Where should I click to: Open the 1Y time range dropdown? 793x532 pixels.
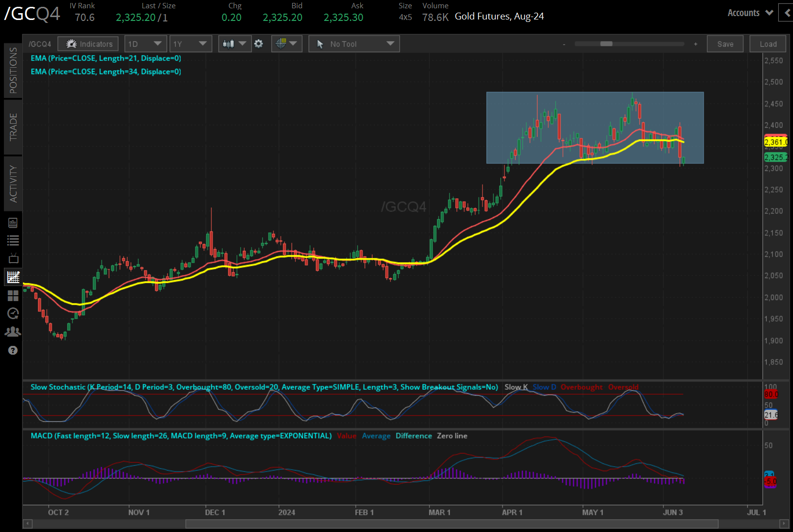(x=191, y=44)
